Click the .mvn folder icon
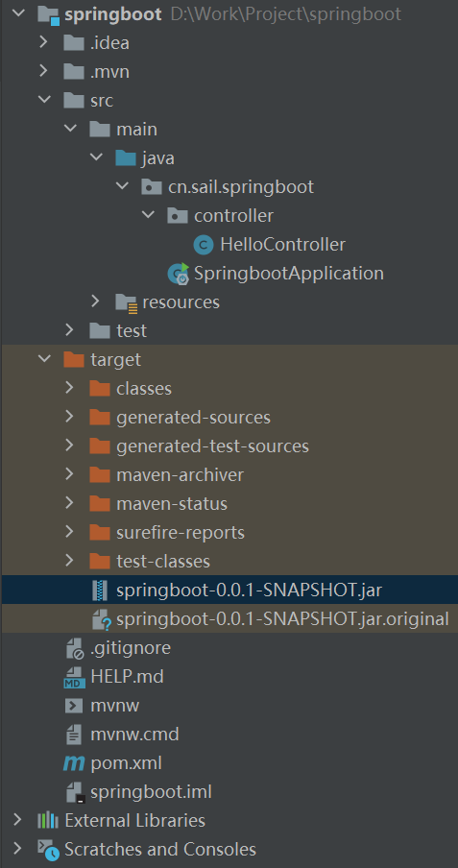Image resolution: width=458 pixels, height=868 pixels. [74, 71]
